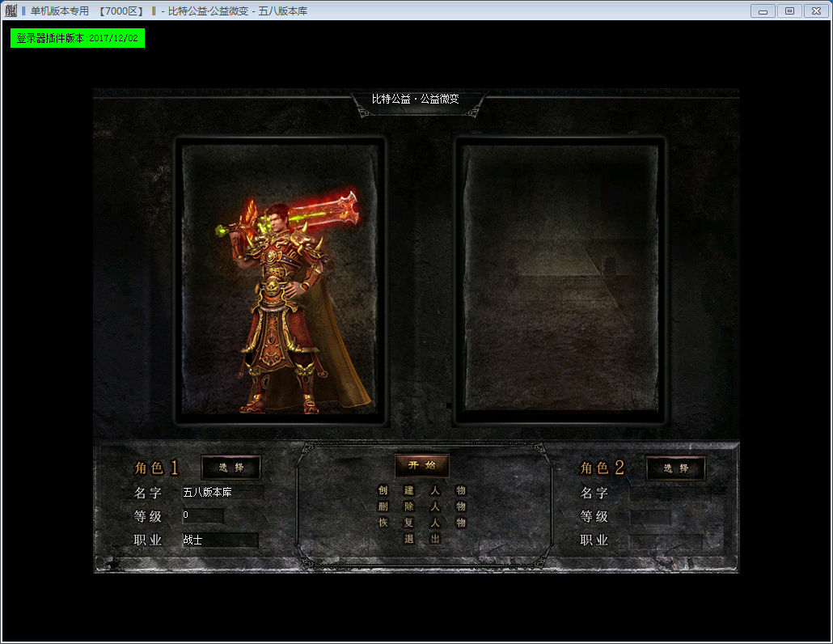The height and width of the screenshot is (644, 833).
Task: Click the 角色 1 heading
Action: point(156,468)
